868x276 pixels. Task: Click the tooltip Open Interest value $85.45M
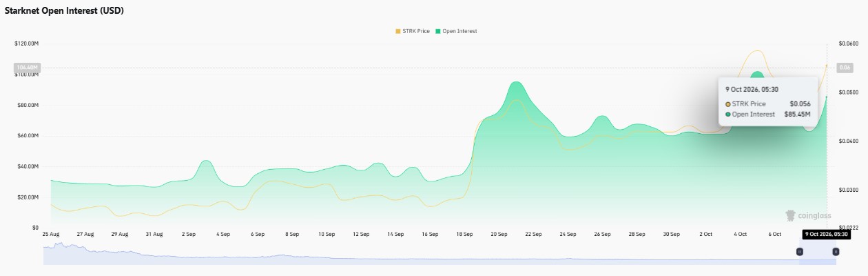click(796, 114)
